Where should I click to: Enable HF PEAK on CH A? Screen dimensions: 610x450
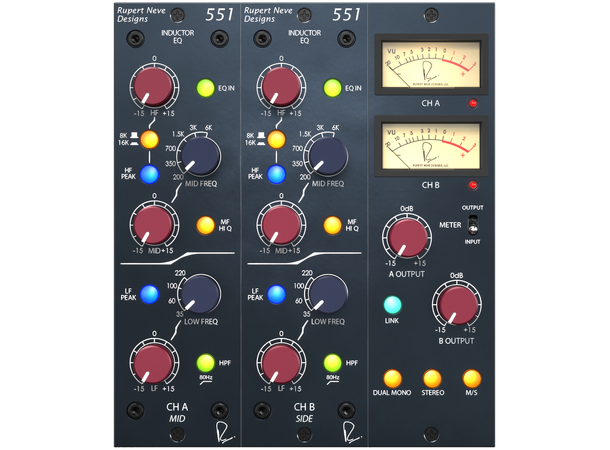(150, 174)
